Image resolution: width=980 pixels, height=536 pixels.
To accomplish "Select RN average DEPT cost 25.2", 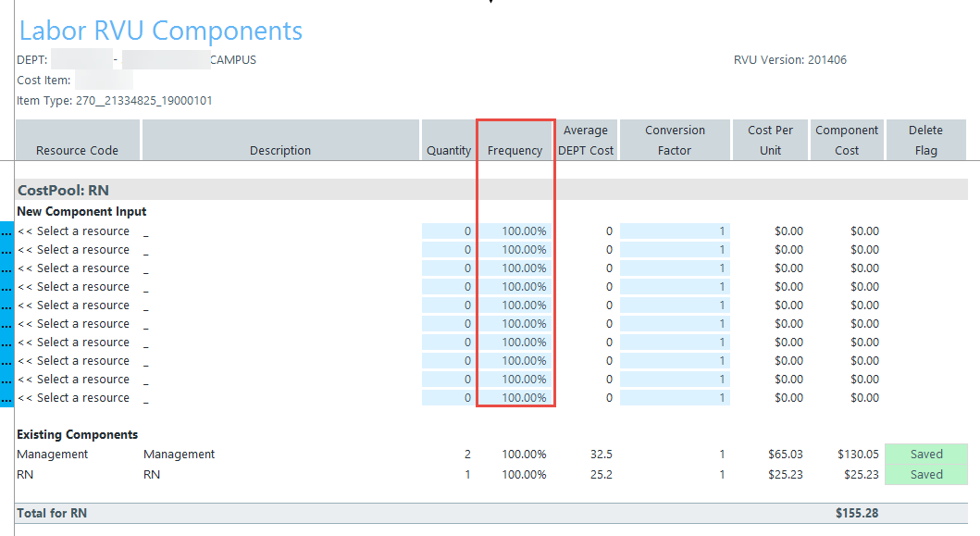I will pyautogui.click(x=602, y=475).
